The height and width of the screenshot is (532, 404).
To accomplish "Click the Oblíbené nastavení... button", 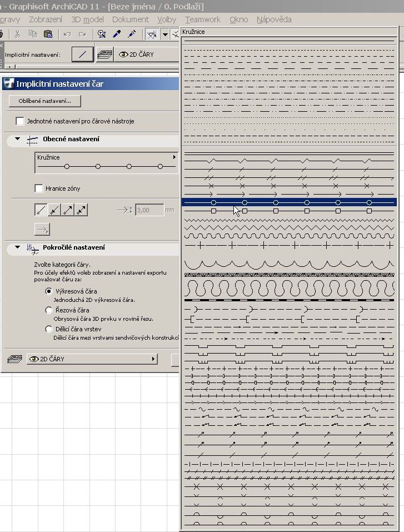I will (x=45, y=101).
